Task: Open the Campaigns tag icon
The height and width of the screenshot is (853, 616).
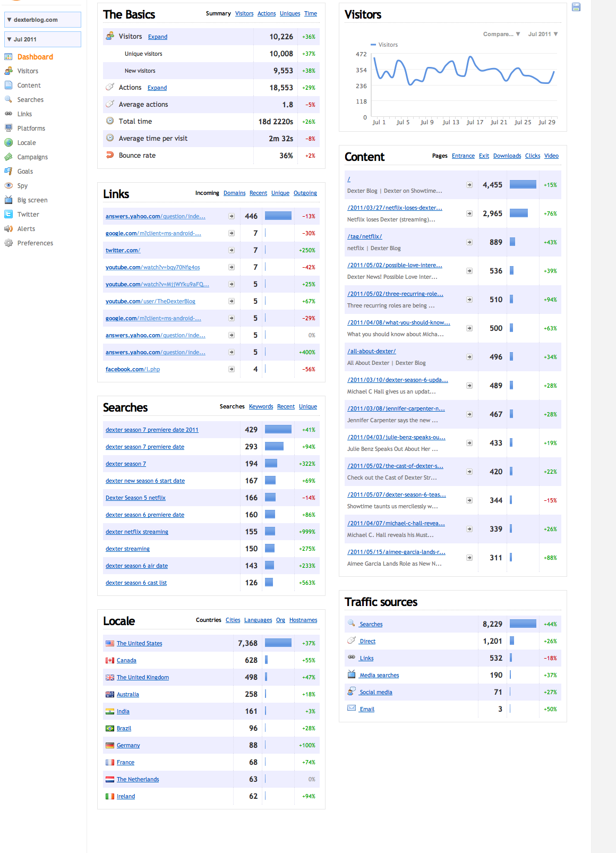Action: click(x=8, y=157)
